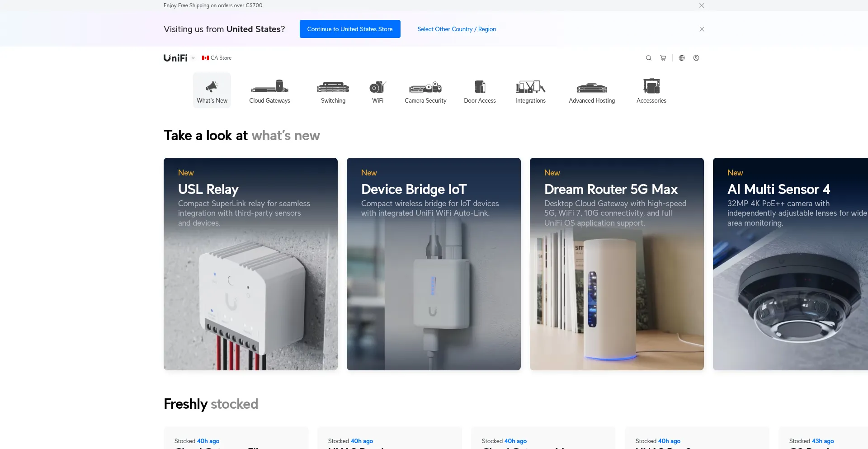Click Continue to United States Store
Viewport: 868px width, 449px height.
[x=350, y=29]
